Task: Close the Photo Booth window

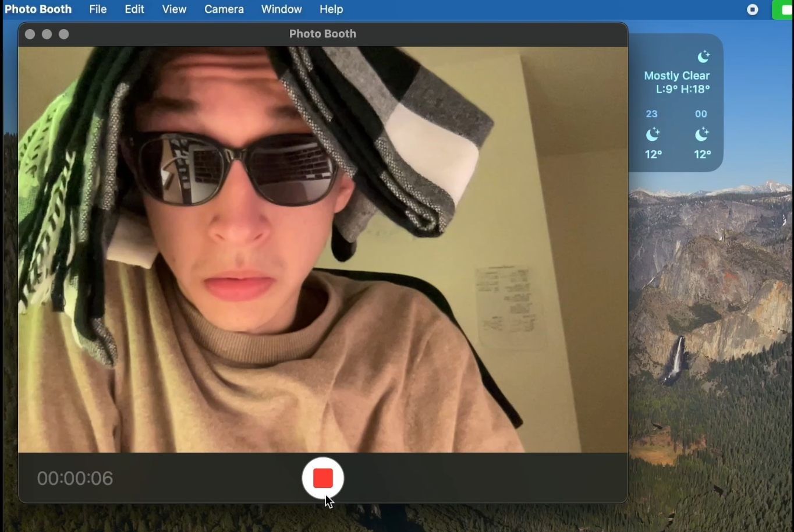Action: pos(30,34)
